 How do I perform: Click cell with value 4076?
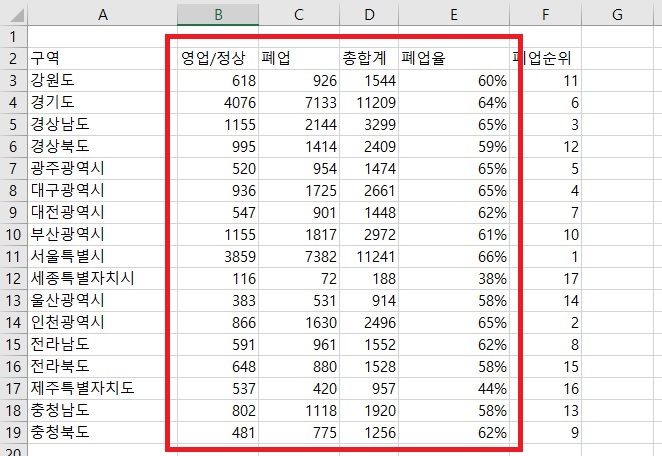tap(218, 102)
